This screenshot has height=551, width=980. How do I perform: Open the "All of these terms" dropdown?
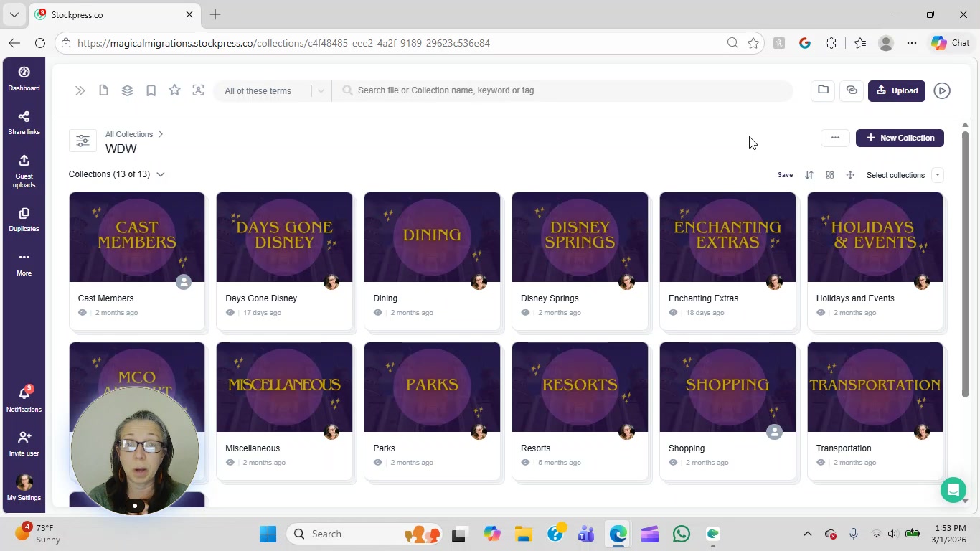pos(273,91)
